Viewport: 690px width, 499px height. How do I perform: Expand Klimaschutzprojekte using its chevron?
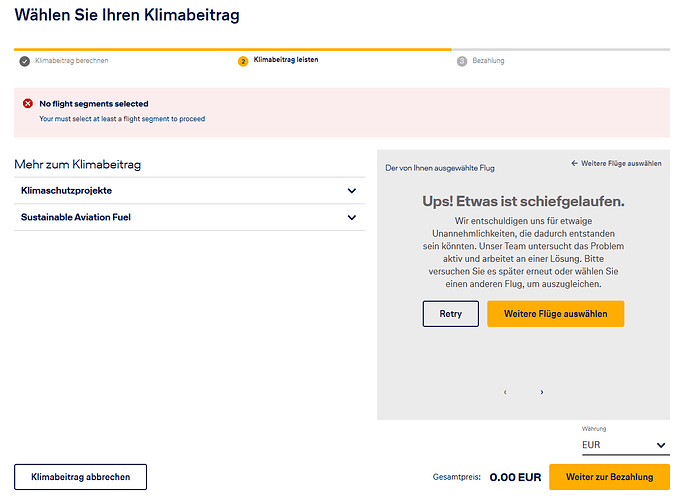[351, 191]
